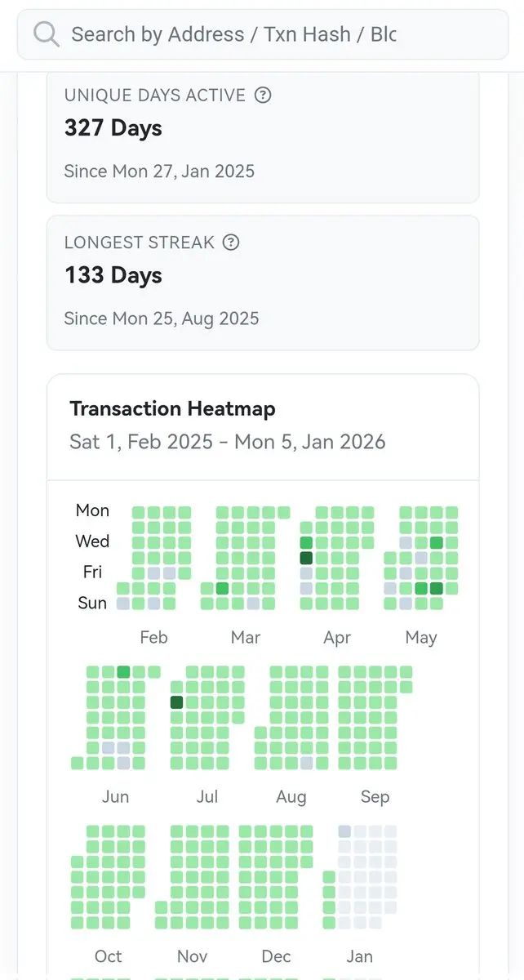Viewport: 524px width, 980px height.
Task: Pick the darkest green cell in July
Action: [176, 702]
